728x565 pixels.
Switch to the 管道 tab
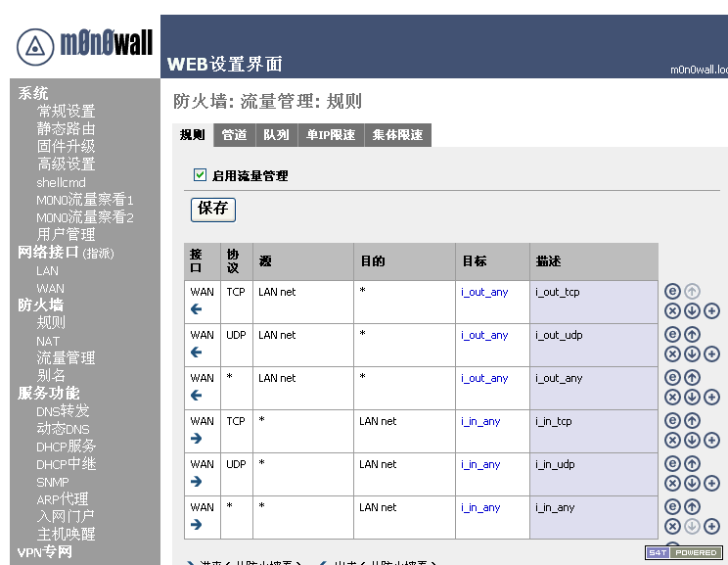tap(234, 135)
